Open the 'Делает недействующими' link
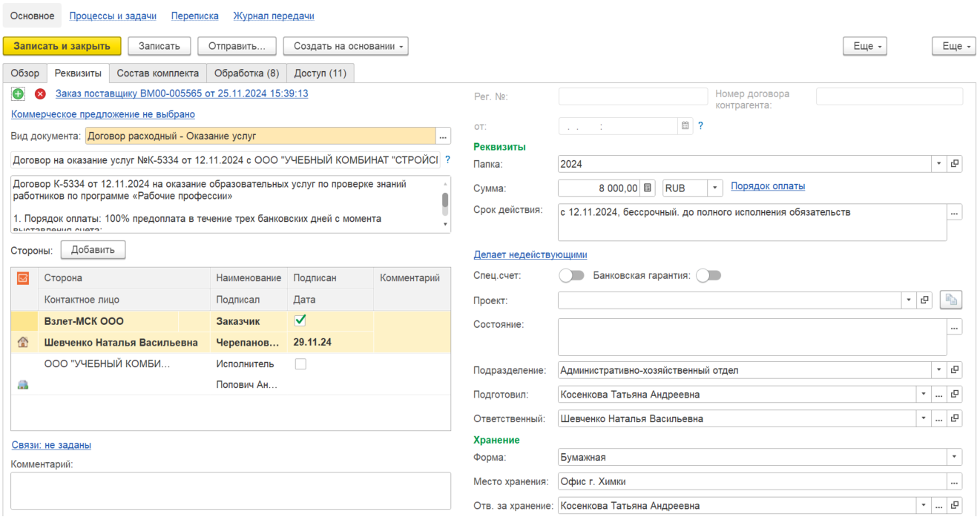 coord(530,254)
